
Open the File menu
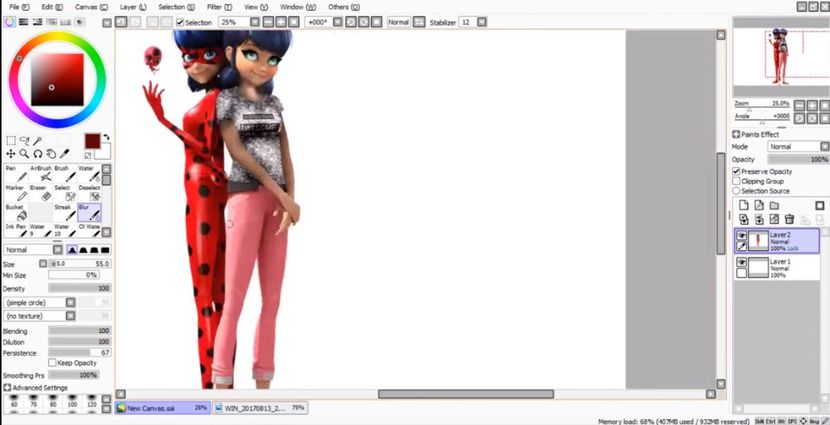point(20,7)
